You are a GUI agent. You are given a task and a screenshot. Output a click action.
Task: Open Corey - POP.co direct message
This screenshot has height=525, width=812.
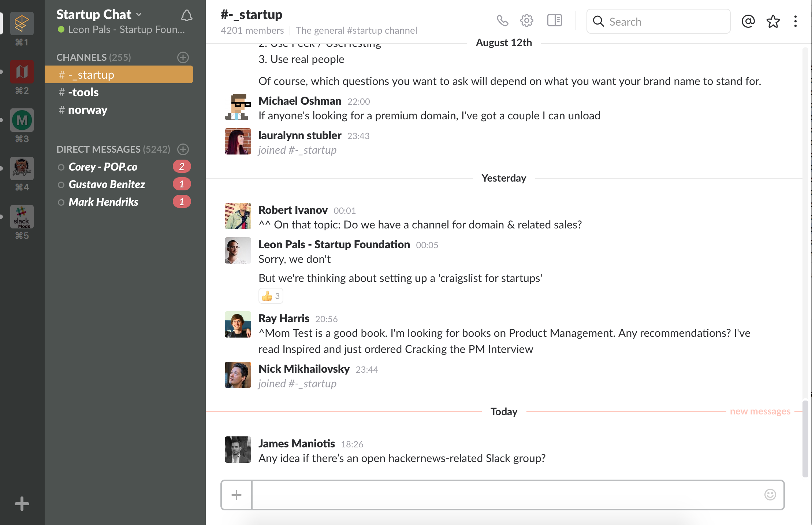coord(103,167)
